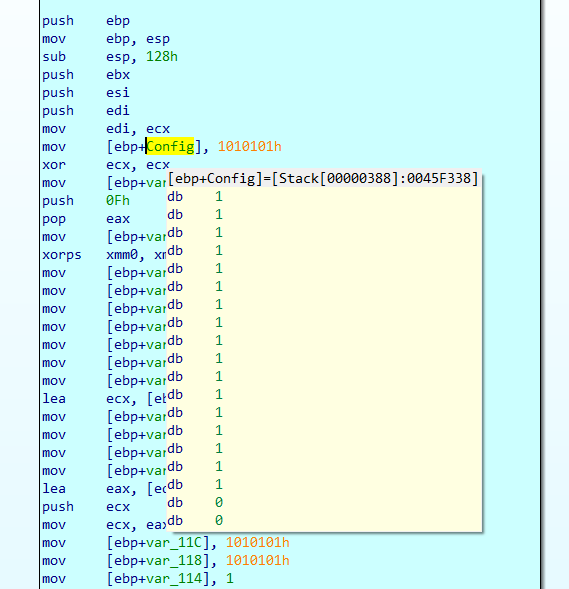Click the 'mov ecx, eax' line
The image size is (569, 589).
(x=104, y=525)
